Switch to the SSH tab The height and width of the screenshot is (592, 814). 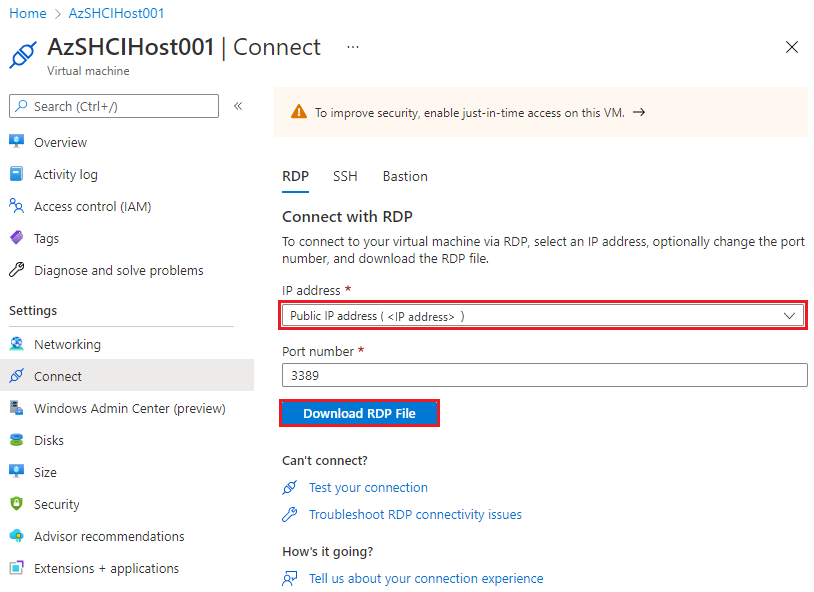(345, 177)
